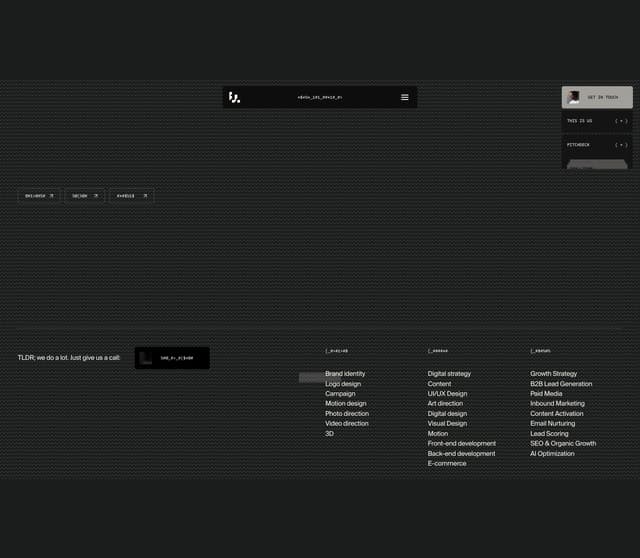Viewport: 640px width, 558px height.
Task: Open the hamburger menu in the top bar
Action: click(x=404, y=97)
